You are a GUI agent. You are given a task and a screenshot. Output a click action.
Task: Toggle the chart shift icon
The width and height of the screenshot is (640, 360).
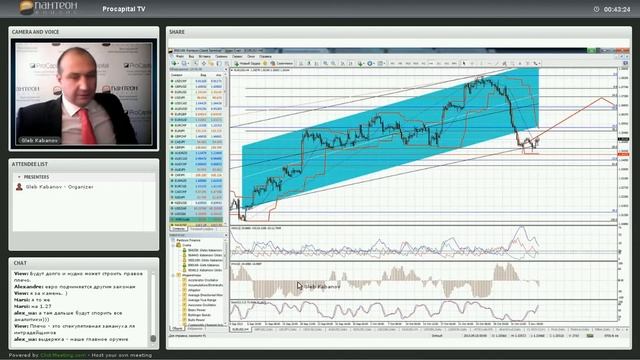351,63
